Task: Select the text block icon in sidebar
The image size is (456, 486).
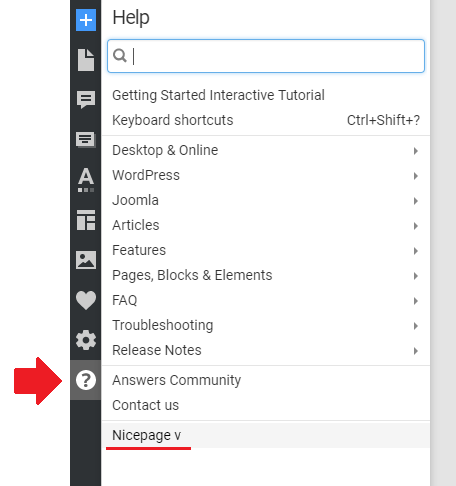Action: 86,140
